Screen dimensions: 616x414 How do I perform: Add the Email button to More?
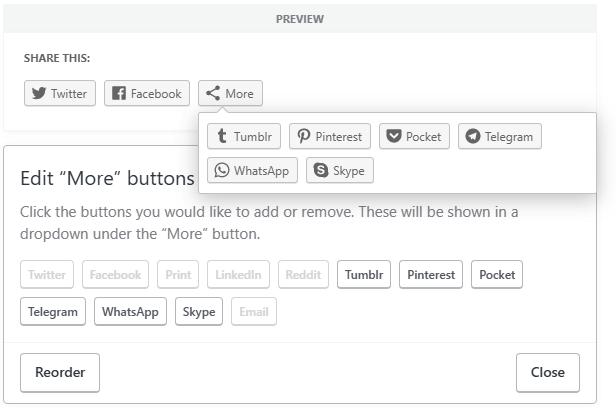(254, 312)
